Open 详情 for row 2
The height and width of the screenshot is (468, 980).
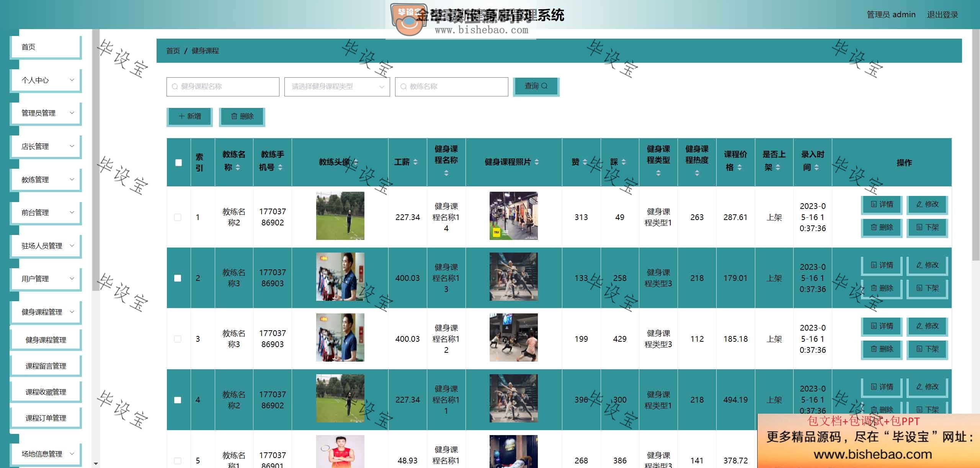tap(882, 266)
